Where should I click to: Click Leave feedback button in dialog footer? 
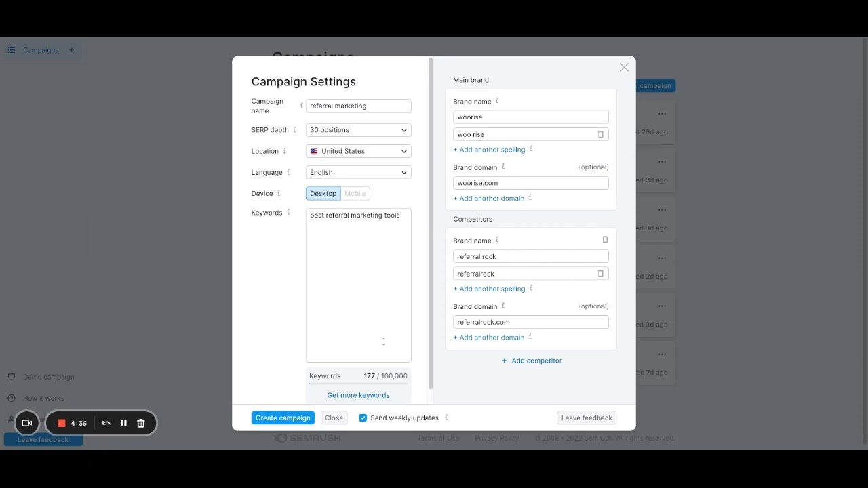coord(587,418)
